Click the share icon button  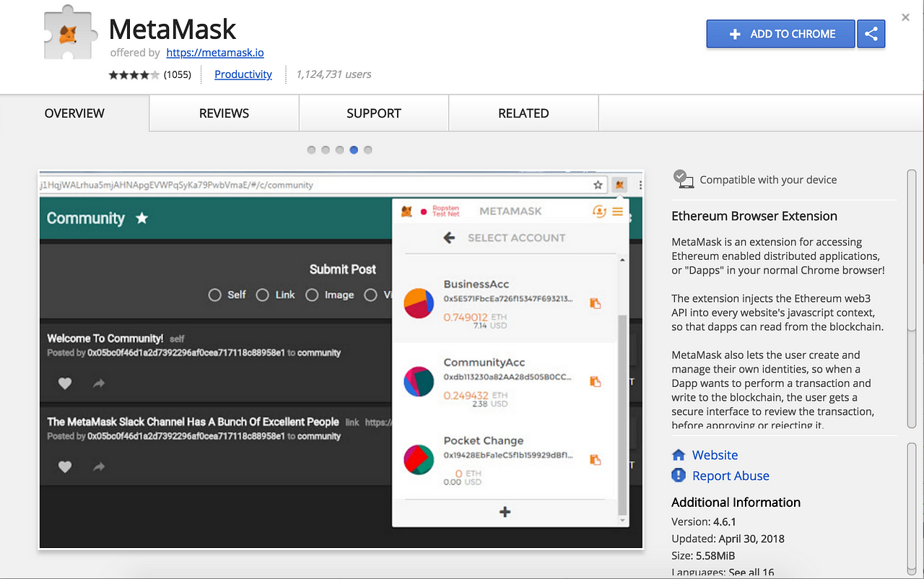point(871,34)
